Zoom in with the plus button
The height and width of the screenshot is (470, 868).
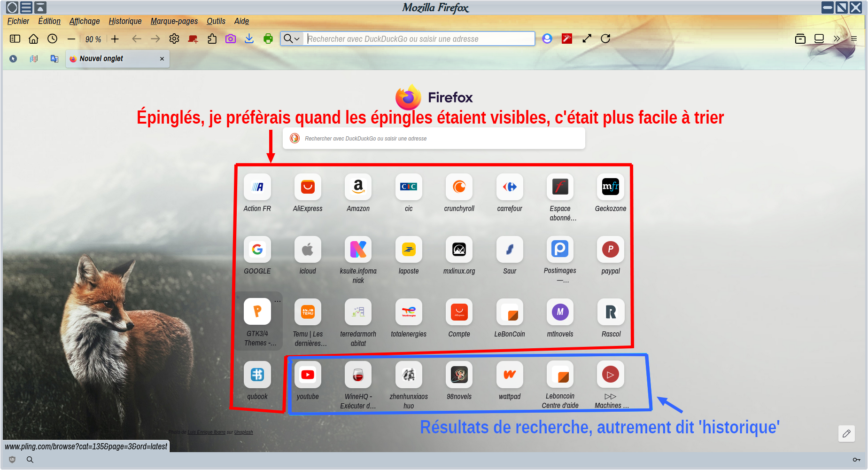pyautogui.click(x=115, y=39)
